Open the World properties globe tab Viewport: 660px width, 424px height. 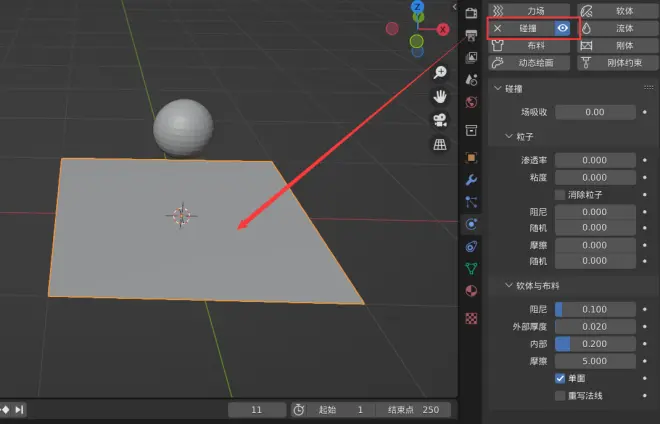(x=471, y=102)
